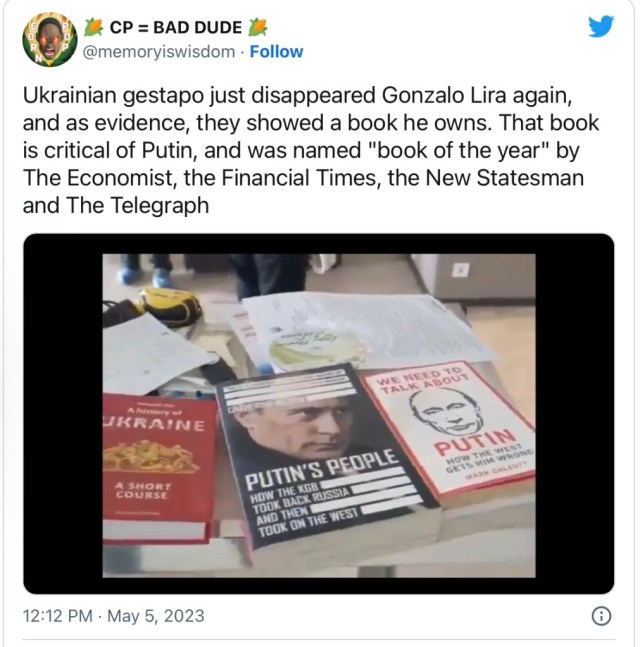Click the blue Twitter bird logo
The height and width of the screenshot is (647, 640).
[601, 26]
